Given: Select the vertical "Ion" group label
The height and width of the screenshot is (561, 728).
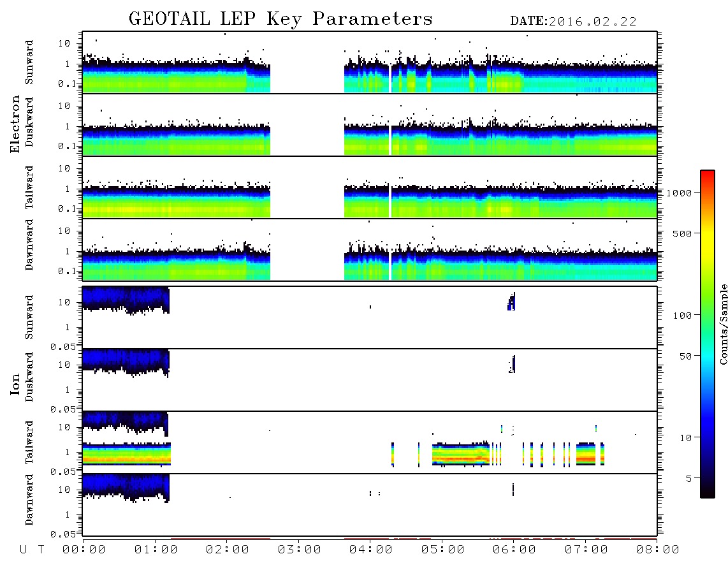Looking at the screenshot, I should click(x=15, y=384).
